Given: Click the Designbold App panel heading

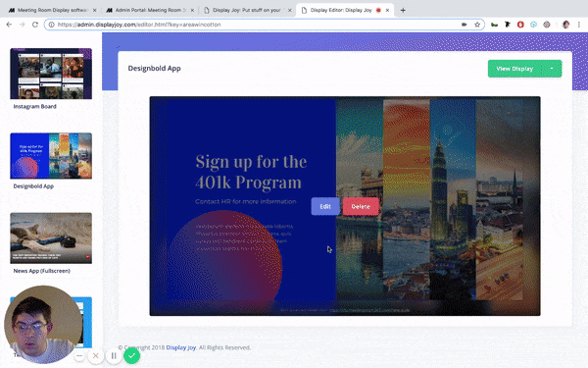Looking at the screenshot, I should coord(154,69).
